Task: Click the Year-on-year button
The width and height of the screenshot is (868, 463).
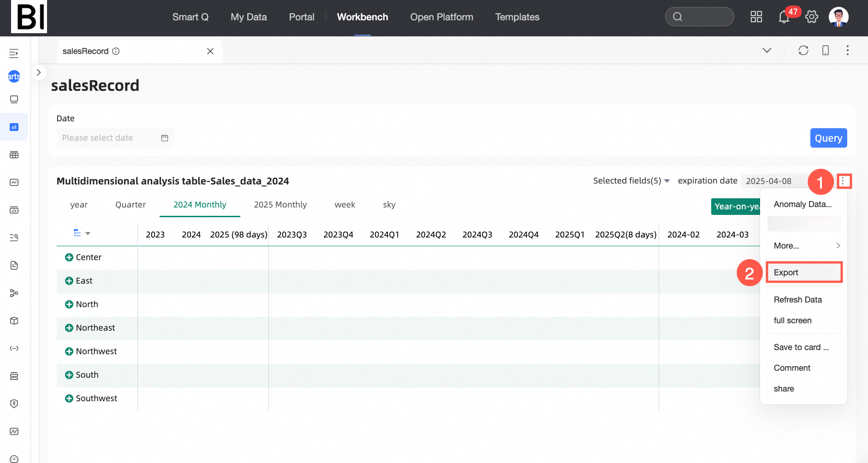Action: (736, 207)
